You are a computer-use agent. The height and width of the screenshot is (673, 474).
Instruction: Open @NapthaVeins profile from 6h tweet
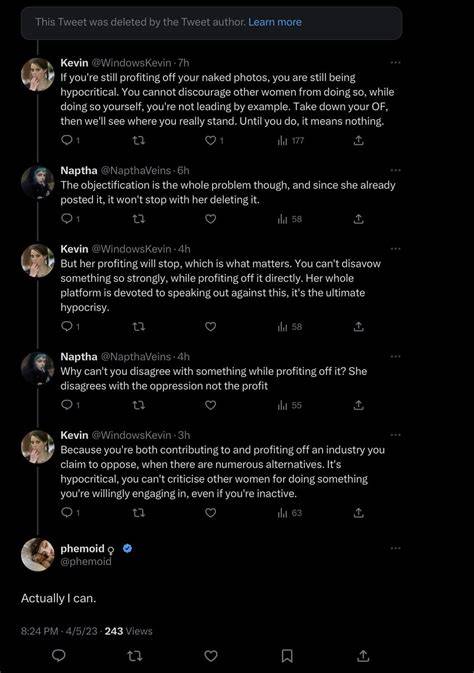tap(136, 170)
